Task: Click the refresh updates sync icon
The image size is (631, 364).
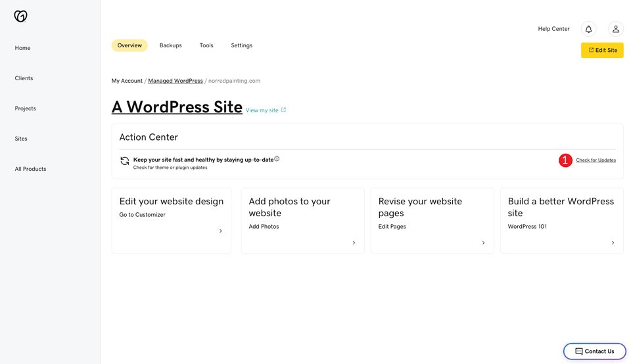Action: coord(125,161)
